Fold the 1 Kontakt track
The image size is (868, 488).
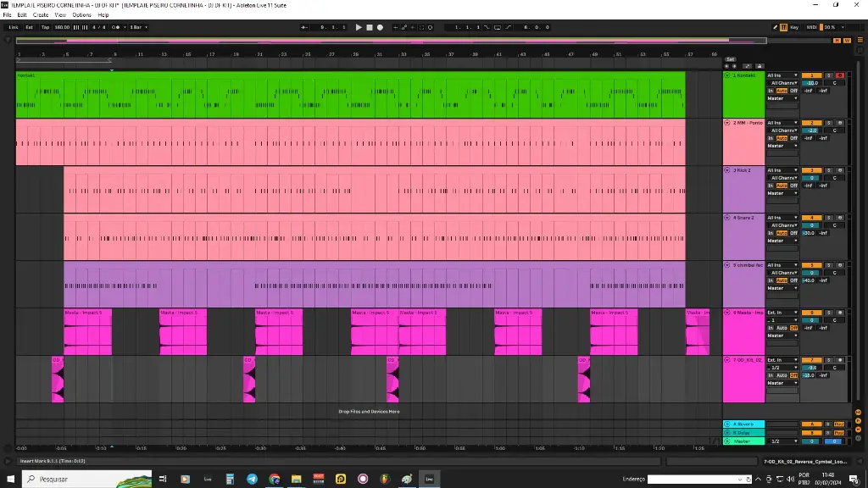click(726, 75)
